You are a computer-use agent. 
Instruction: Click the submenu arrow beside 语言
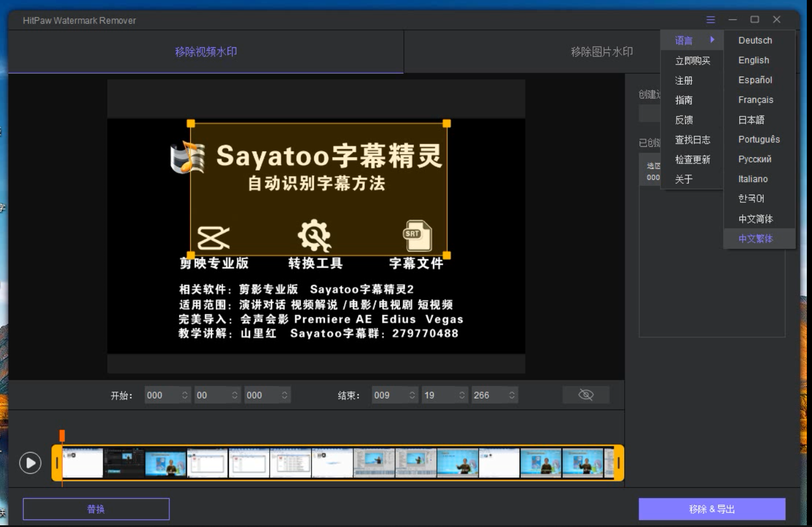712,40
